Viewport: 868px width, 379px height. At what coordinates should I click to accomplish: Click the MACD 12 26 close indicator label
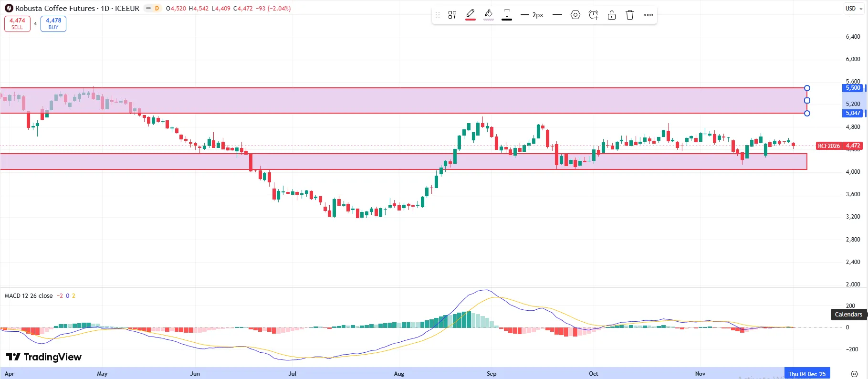pos(29,296)
